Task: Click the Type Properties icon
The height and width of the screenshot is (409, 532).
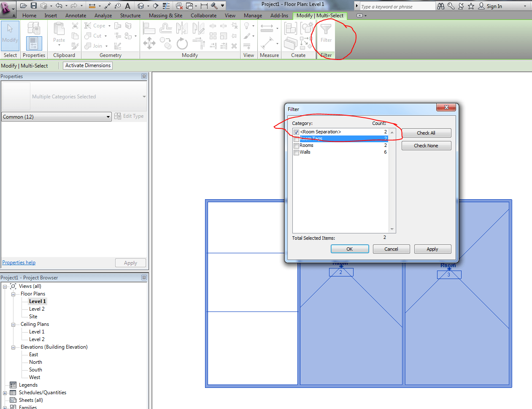Action: click(34, 28)
